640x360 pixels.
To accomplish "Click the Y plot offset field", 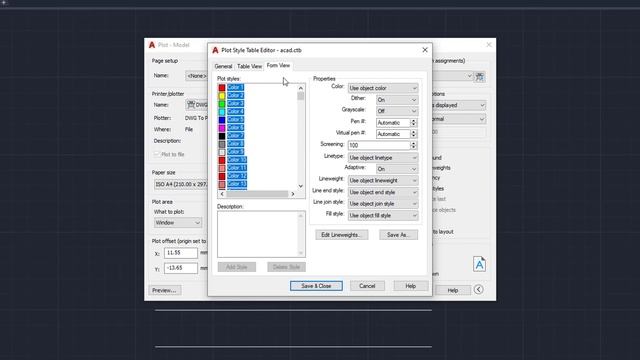I will coord(181,268).
